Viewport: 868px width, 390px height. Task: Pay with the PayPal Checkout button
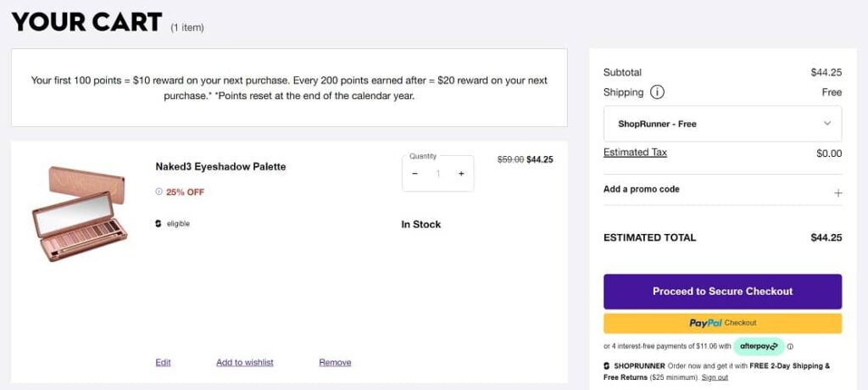pos(722,323)
